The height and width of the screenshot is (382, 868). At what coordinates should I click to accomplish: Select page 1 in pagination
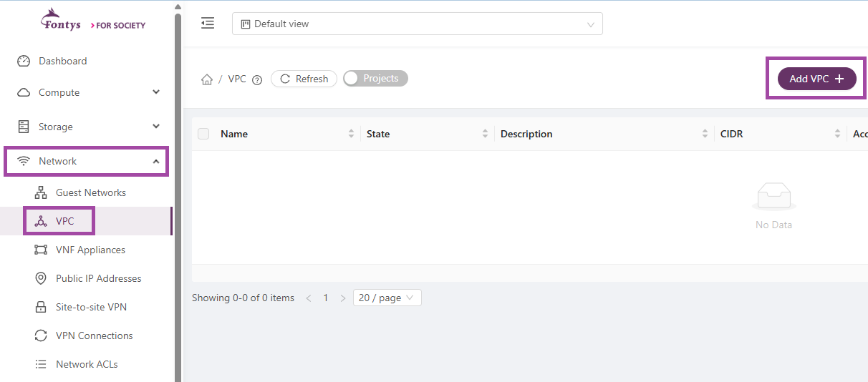(326, 298)
